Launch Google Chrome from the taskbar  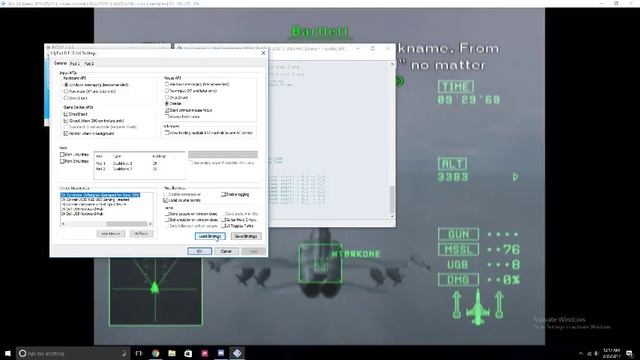point(156,353)
